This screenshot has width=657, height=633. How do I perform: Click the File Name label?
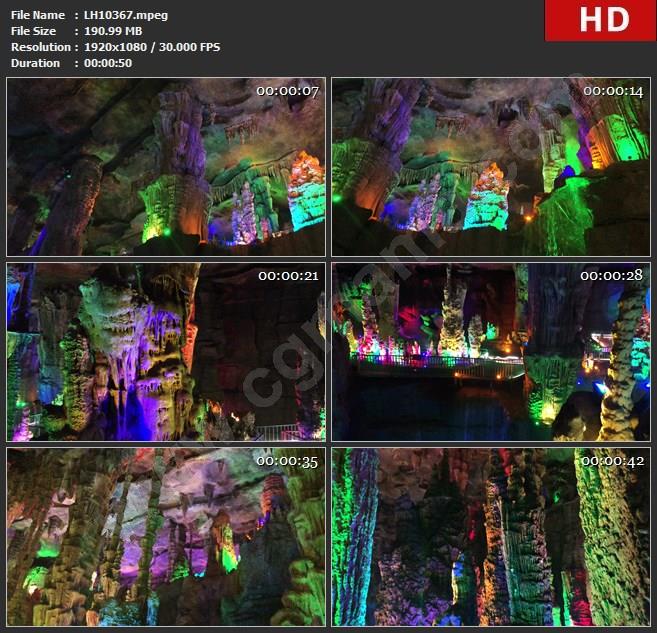(x=36, y=15)
